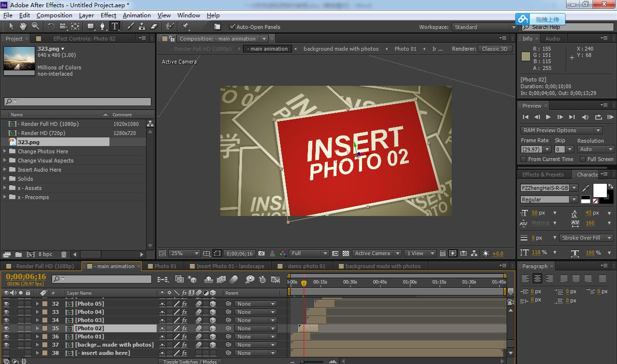Toggle the transparency grid in viewer
Screen dimensions: 617x364
click(346, 253)
